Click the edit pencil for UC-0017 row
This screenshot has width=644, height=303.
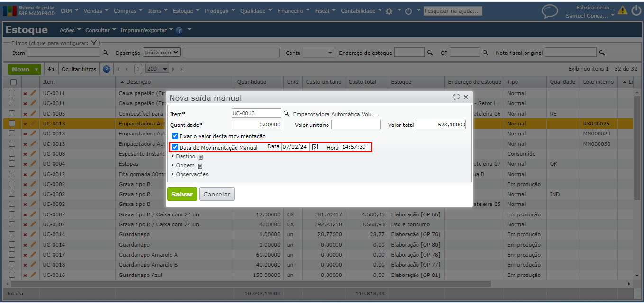coord(33,255)
